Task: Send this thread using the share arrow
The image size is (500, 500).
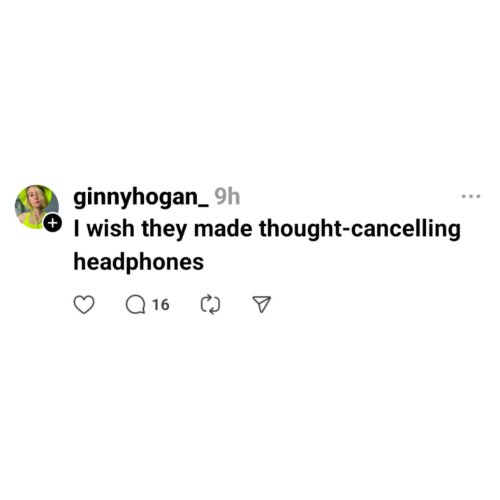Action: click(262, 304)
